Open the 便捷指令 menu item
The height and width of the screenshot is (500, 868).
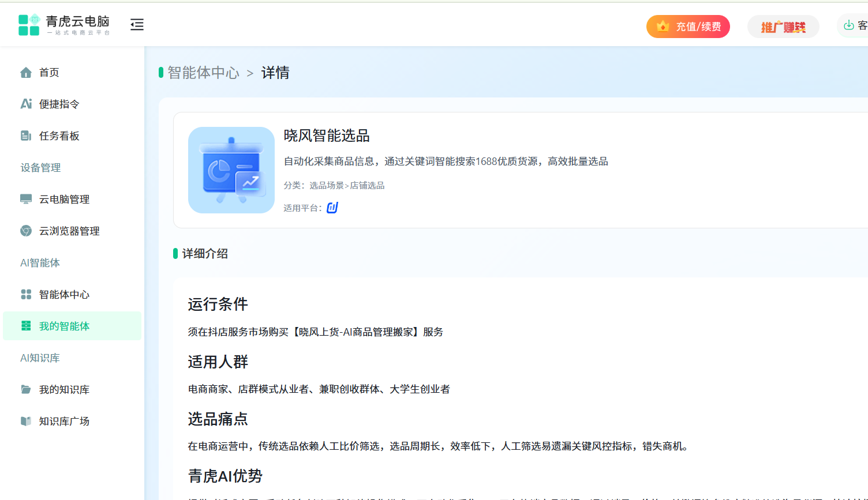pyautogui.click(x=72, y=104)
